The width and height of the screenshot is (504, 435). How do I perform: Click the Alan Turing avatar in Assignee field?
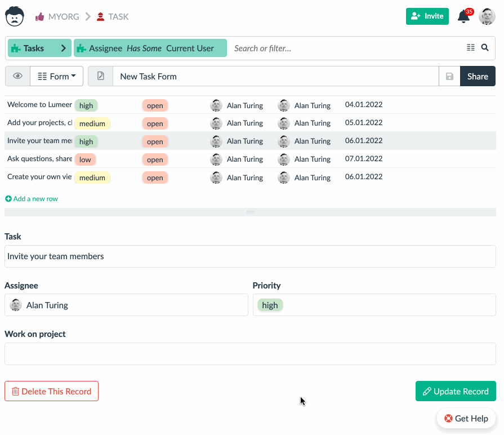click(16, 305)
